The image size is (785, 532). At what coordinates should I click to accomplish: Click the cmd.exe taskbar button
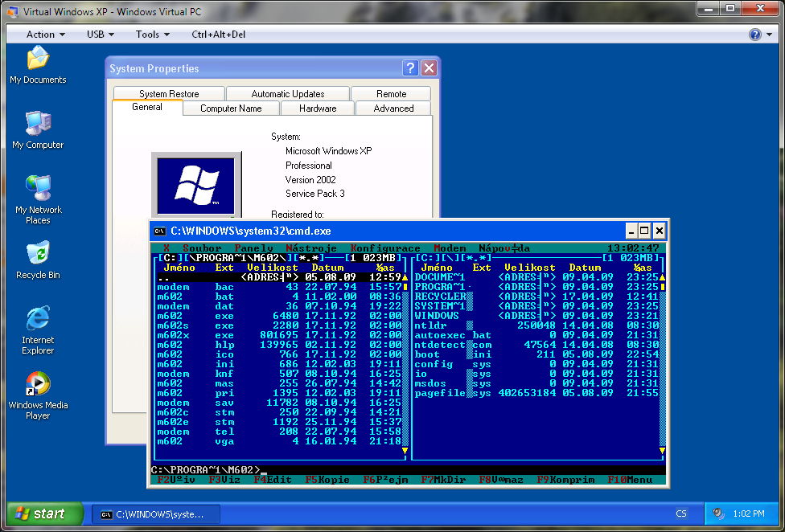156,514
